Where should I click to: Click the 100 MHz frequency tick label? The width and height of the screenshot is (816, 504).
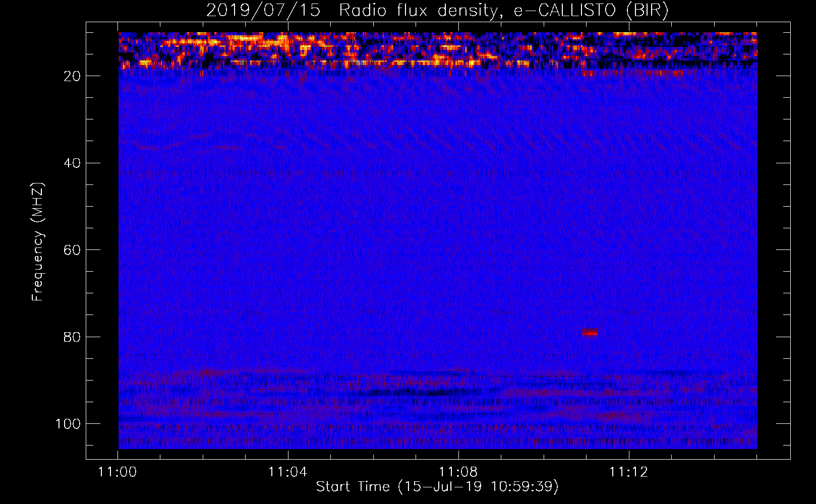(x=68, y=424)
